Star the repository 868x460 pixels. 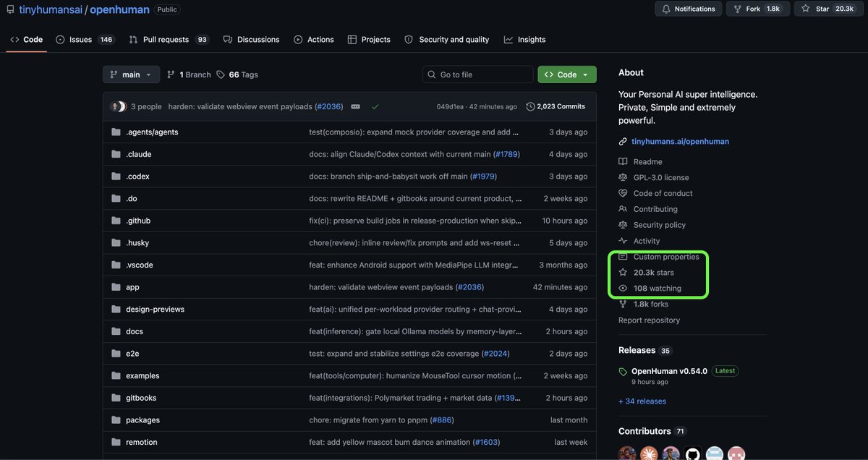827,9
